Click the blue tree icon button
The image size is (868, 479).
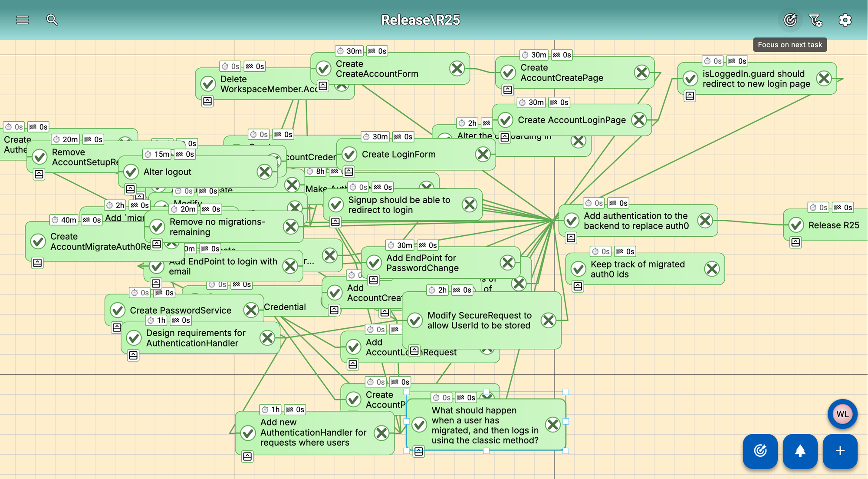point(800,452)
